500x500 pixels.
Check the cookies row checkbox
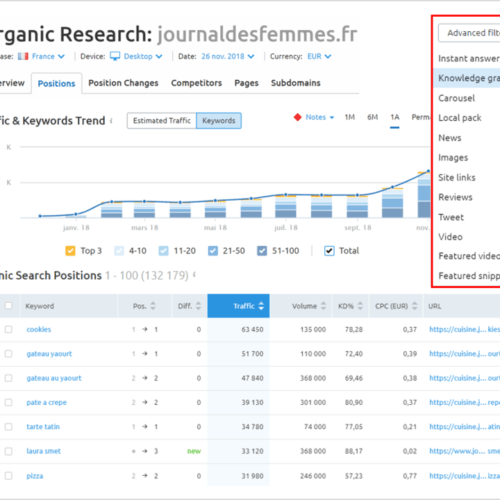tap(8, 329)
